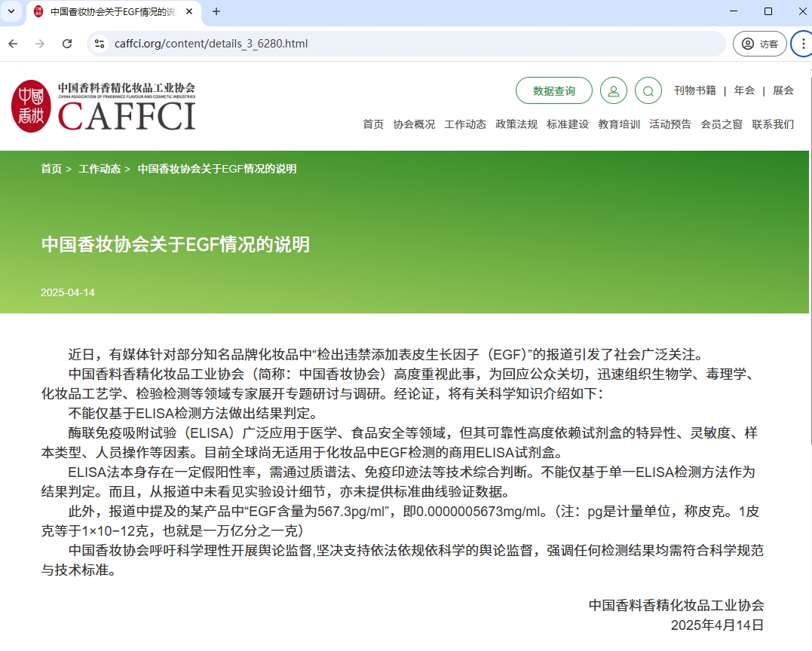Go to 会员之窗 section
Viewport: 812px width, 651px height.
coord(722,124)
